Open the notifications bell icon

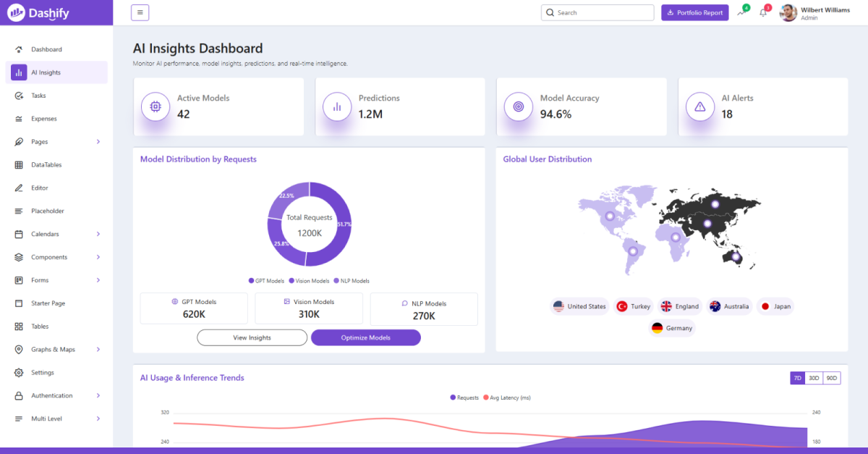click(x=763, y=13)
